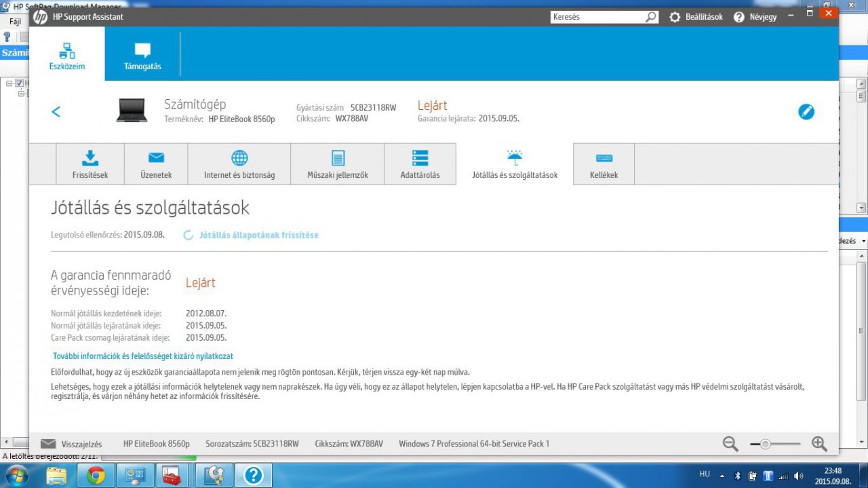Viewport: 868px width, 488px height.
Task: Open Google Chrome from taskbar
Action: click(x=96, y=475)
